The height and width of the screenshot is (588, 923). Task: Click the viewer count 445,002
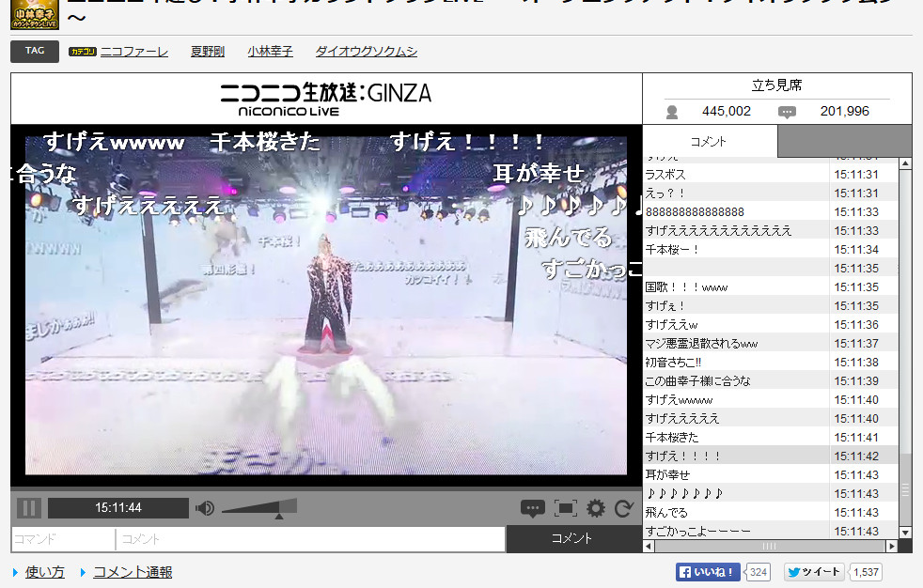[727, 111]
